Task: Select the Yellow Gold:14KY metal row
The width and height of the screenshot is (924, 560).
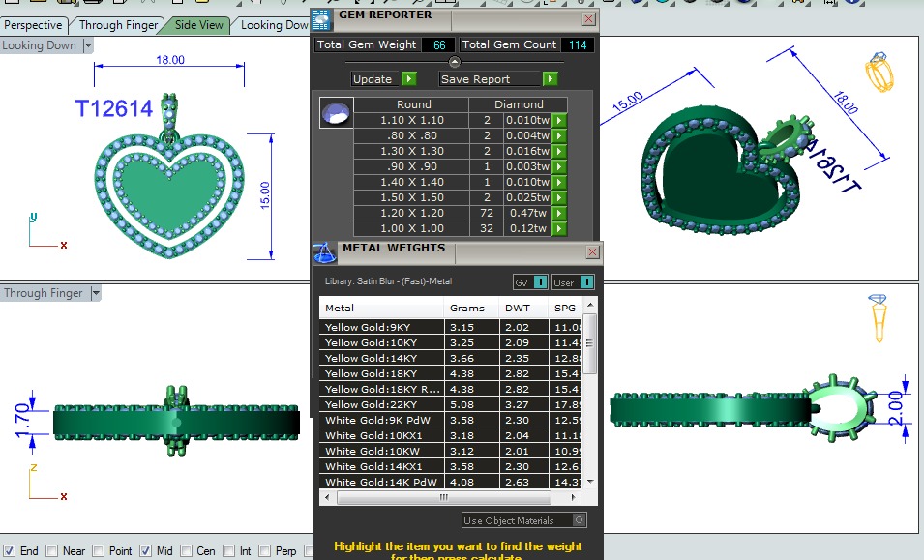Action: point(381,359)
